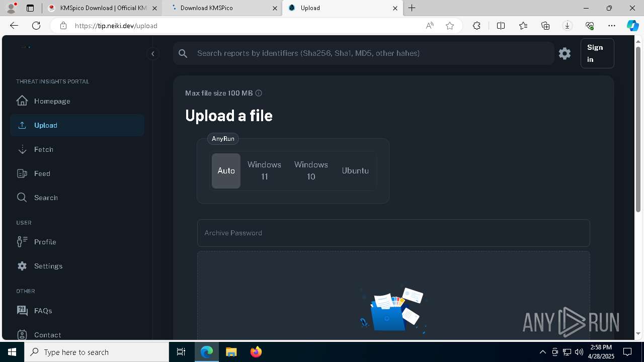
Task: Click the file drop zone folder illustration
Action: pos(393,311)
